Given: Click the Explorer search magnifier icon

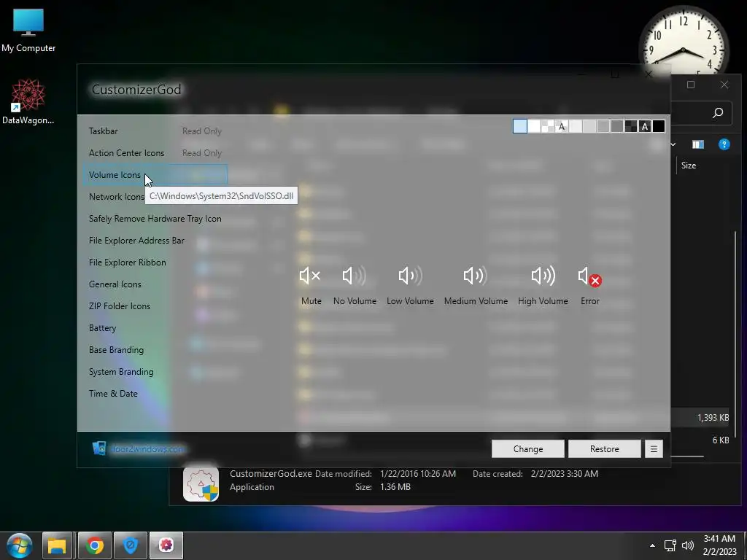Looking at the screenshot, I should [x=718, y=113].
